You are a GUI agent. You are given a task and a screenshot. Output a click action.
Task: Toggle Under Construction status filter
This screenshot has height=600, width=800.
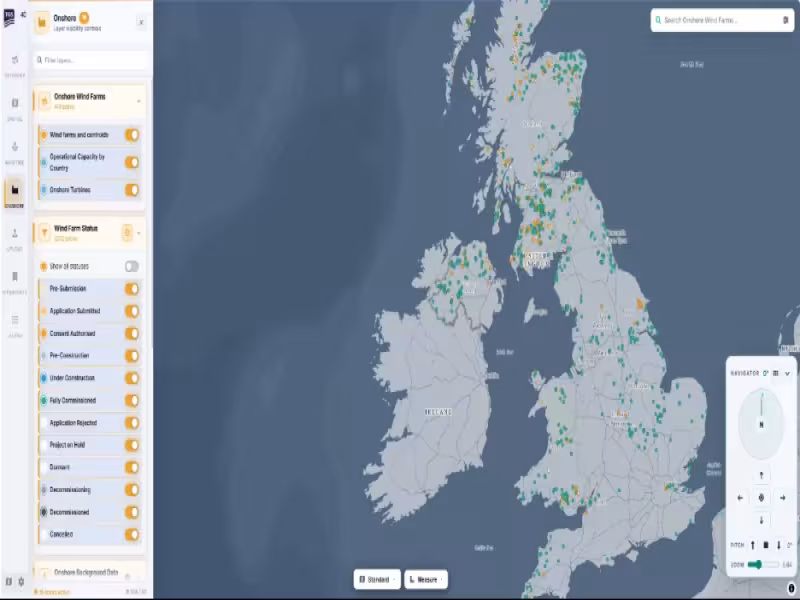tap(132, 378)
